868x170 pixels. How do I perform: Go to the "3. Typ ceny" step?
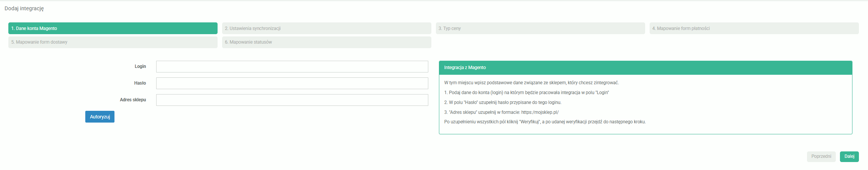(540, 28)
